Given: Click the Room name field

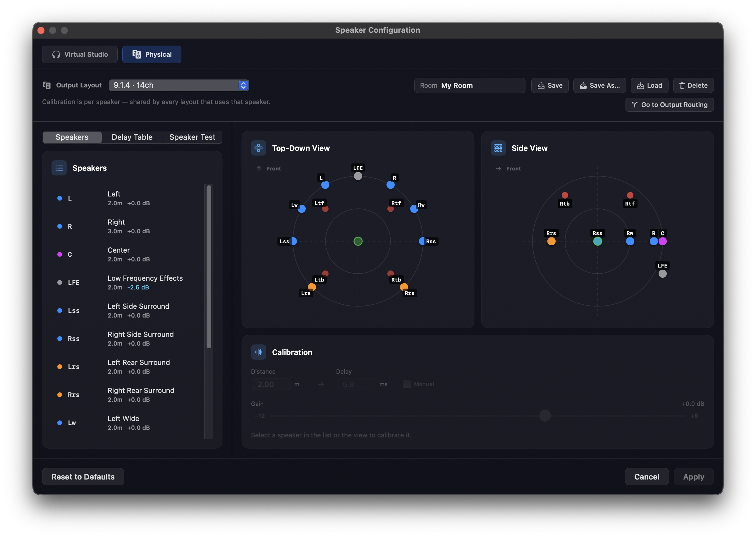Looking at the screenshot, I should click(469, 85).
